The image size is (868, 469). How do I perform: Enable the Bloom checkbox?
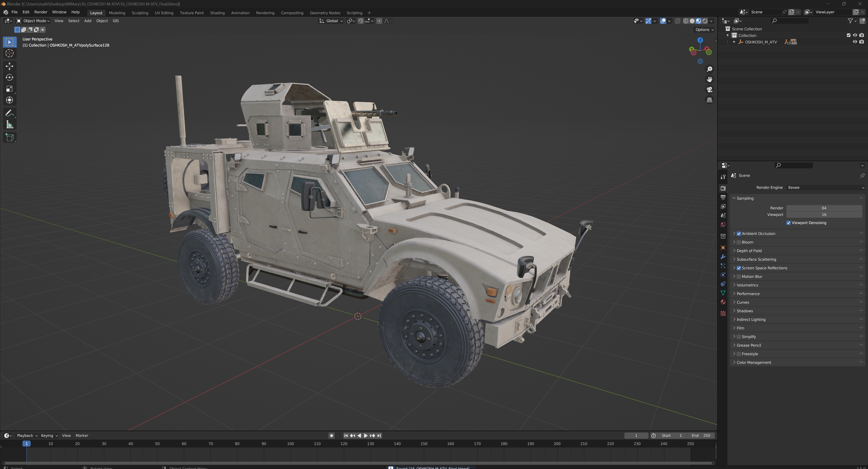coord(739,242)
